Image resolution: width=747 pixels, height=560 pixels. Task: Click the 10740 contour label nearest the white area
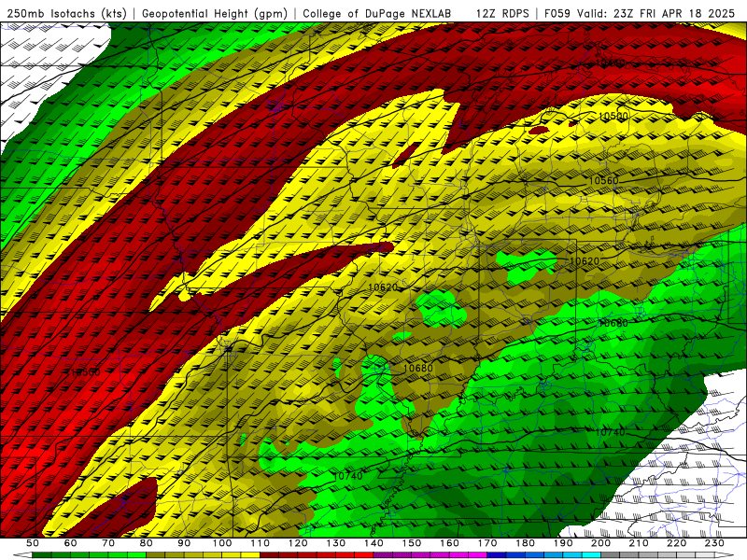[611, 432]
